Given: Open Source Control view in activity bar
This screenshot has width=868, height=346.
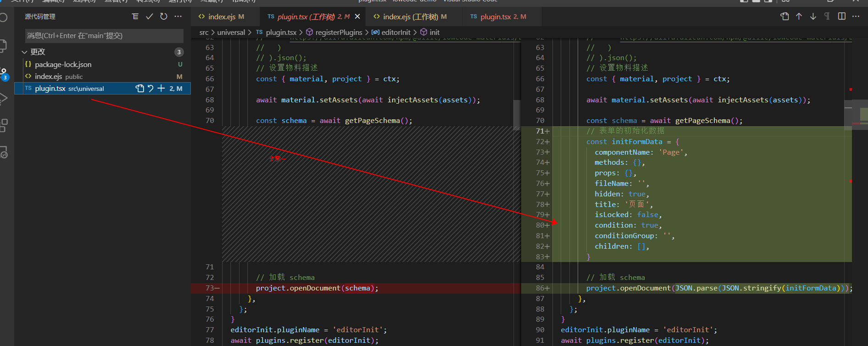Looking at the screenshot, I should coord(4,74).
